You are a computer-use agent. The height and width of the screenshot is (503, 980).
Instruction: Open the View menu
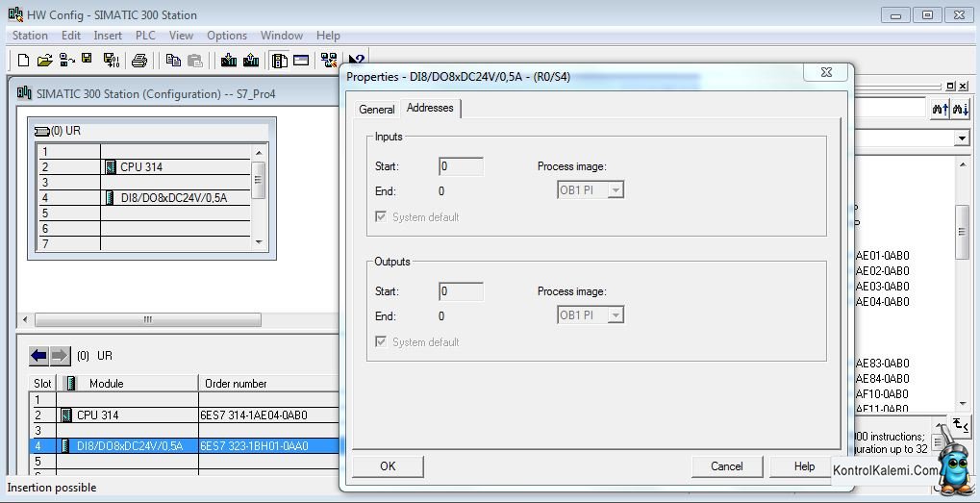click(181, 36)
